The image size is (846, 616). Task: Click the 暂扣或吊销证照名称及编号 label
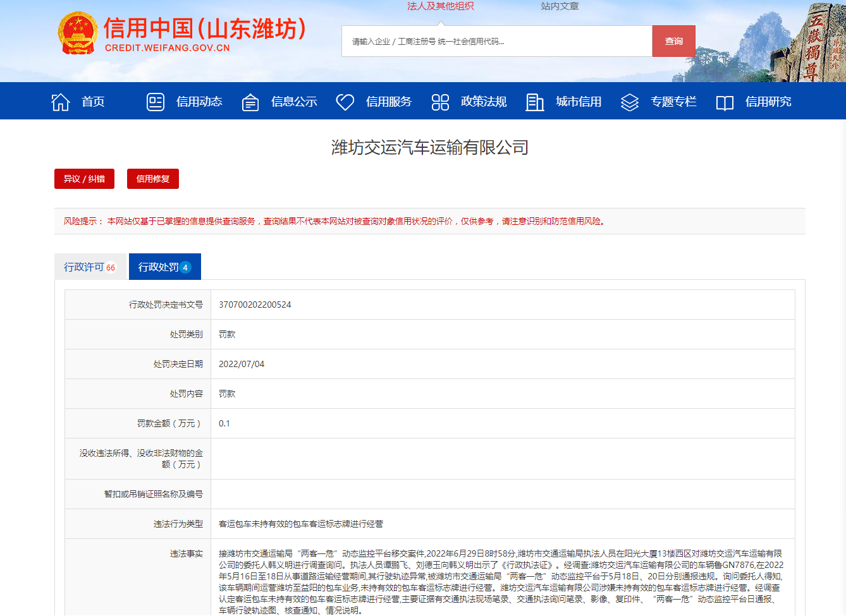point(154,494)
